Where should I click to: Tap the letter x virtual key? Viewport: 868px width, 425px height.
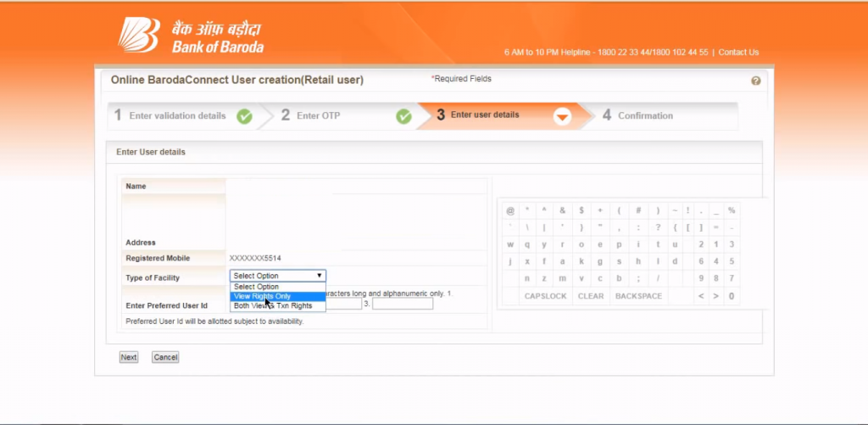point(527,261)
